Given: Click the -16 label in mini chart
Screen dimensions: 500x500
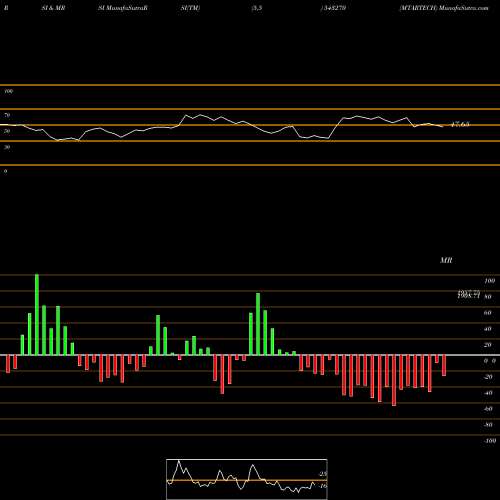Looking at the screenshot, I should (x=322, y=486).
